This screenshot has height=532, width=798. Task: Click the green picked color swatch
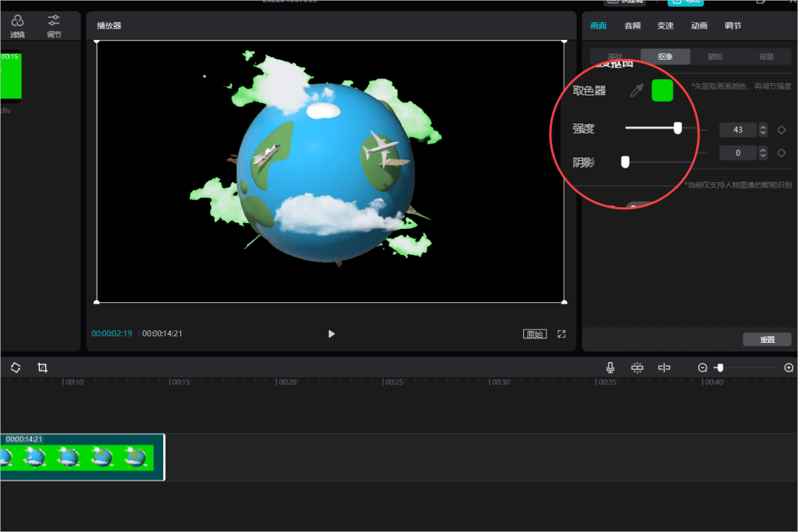click(662, 91)
